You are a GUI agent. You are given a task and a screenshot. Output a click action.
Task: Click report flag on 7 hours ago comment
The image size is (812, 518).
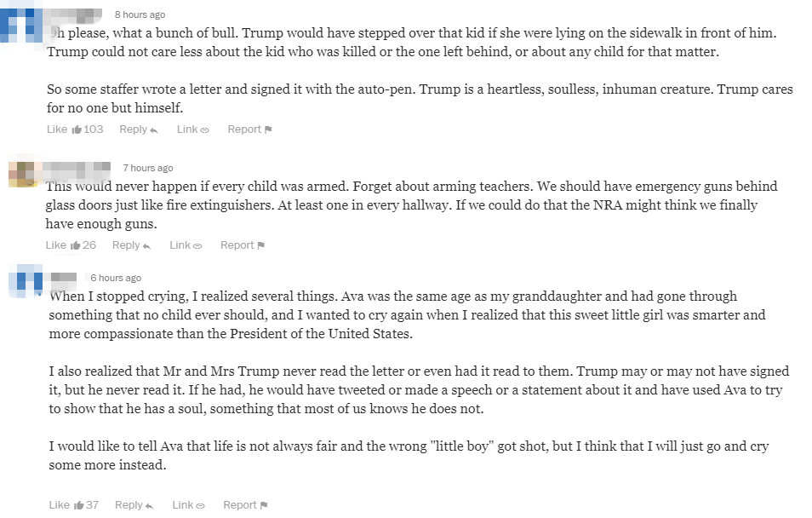click(x=260, y=245)
